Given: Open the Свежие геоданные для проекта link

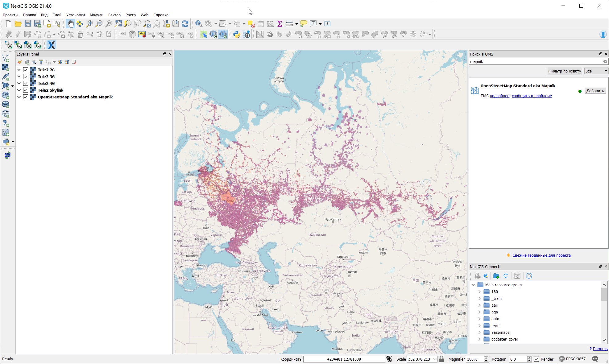Looking at the screenshot, I should 541,255.
